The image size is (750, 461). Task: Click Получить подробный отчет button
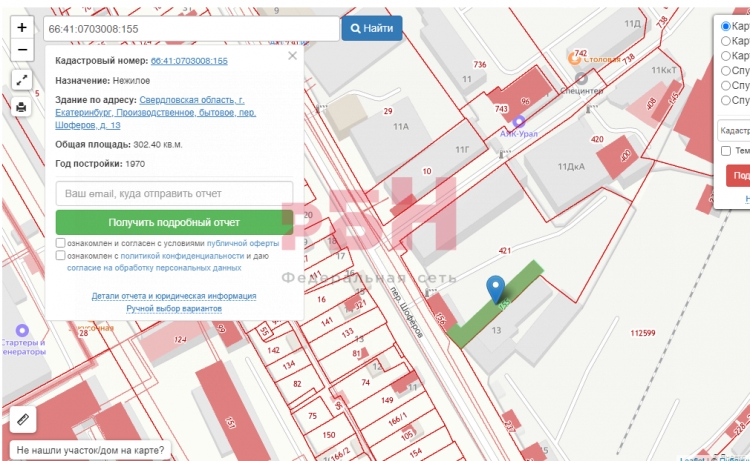tap(174, 222)
